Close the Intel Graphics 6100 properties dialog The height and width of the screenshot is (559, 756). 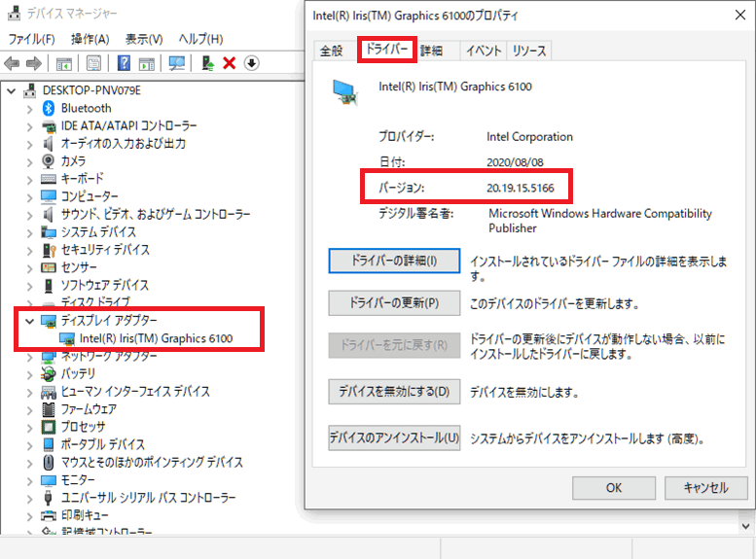click(x=740, y=15)
